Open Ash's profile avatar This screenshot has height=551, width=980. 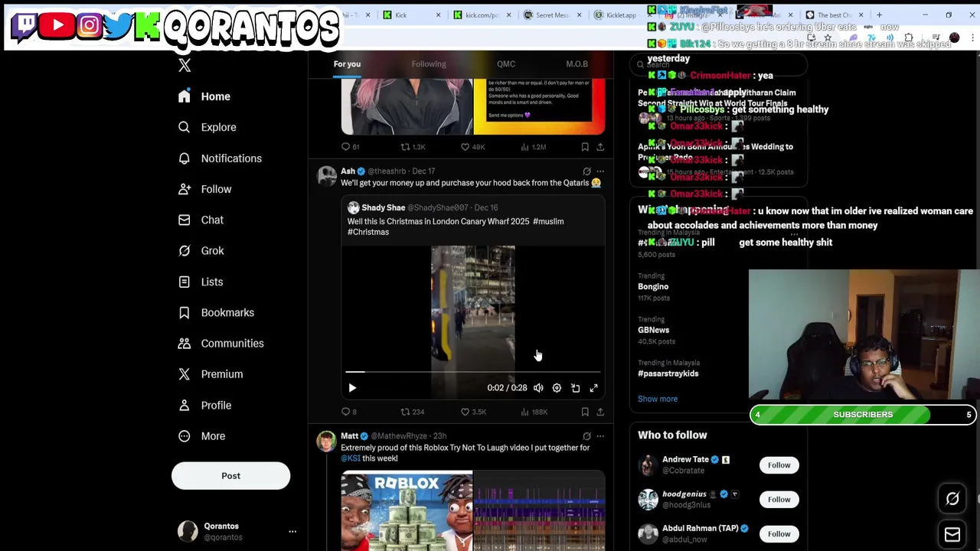pos(327,177)
